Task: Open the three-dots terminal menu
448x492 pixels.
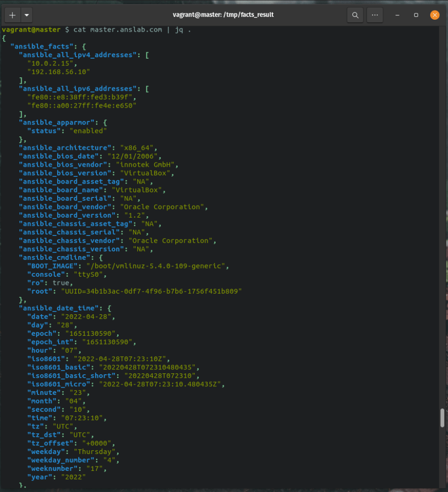Action: point(375,15)
